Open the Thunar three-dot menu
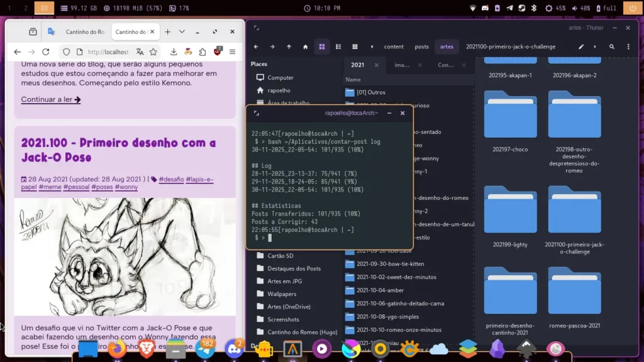The width and height of the screenshot is (644, 362). pyautogui.click(x=628, y=47)
